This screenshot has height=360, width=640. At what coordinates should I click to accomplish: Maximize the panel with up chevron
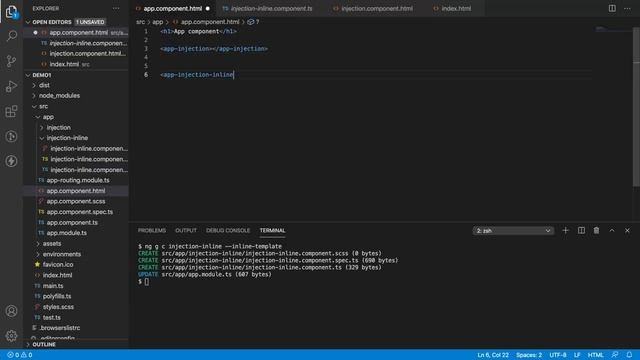click(612, 231)
